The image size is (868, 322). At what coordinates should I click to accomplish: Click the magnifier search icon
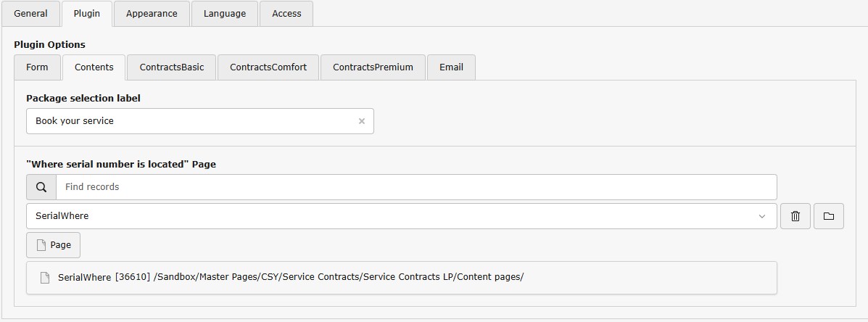tap(41, 187)
